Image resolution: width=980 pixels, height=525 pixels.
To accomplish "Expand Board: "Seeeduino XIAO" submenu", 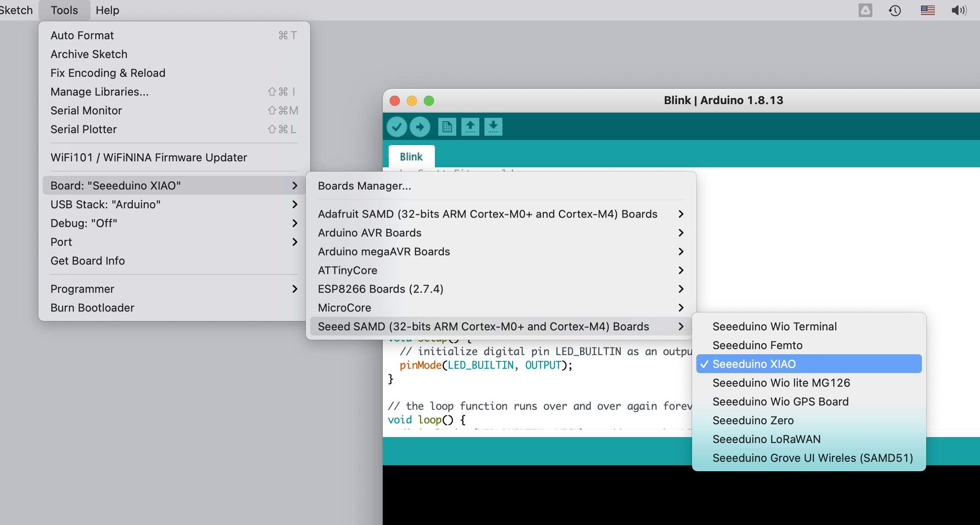I will [174, 185].
